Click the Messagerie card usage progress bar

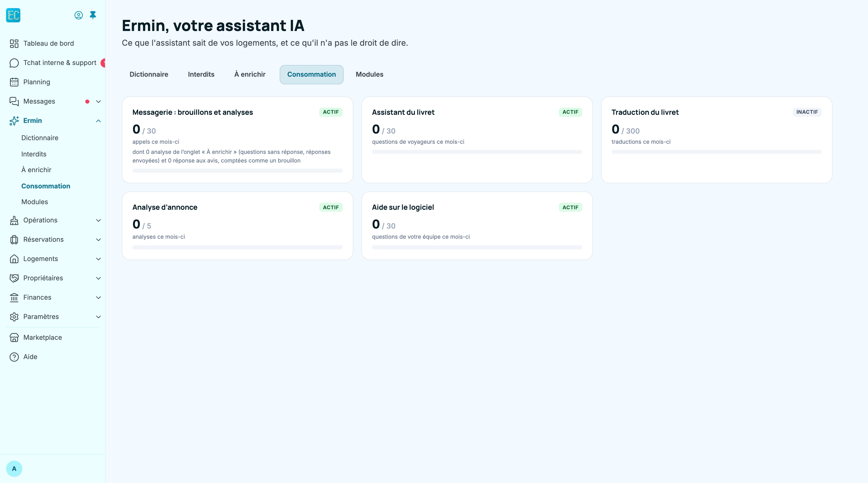pyautogui.click(x=238, y=171)
